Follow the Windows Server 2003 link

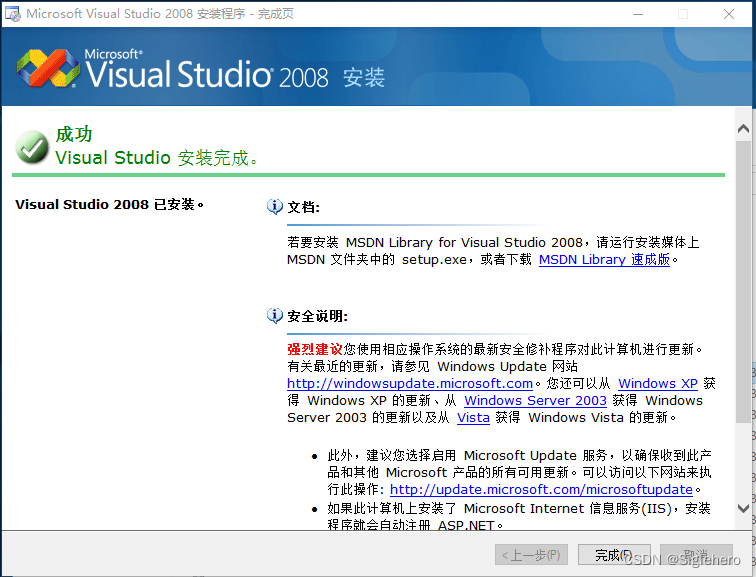pyautogui.click(x=535, y=400)
